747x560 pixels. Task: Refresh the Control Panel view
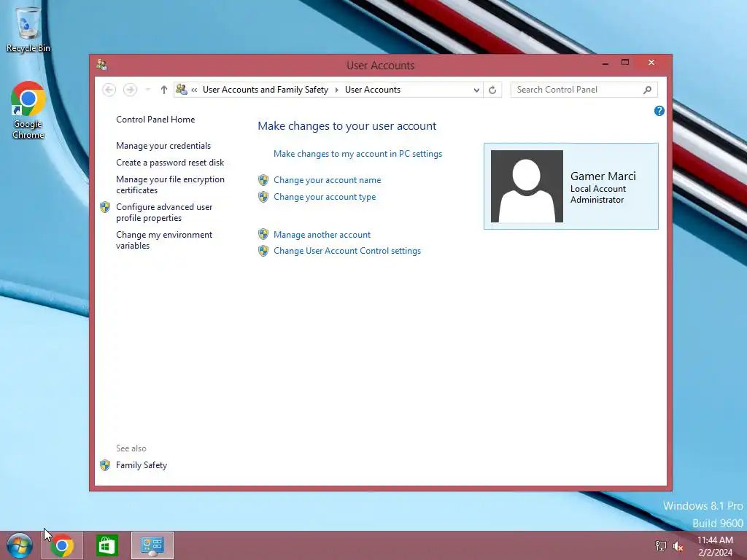[x=492, y=90]
